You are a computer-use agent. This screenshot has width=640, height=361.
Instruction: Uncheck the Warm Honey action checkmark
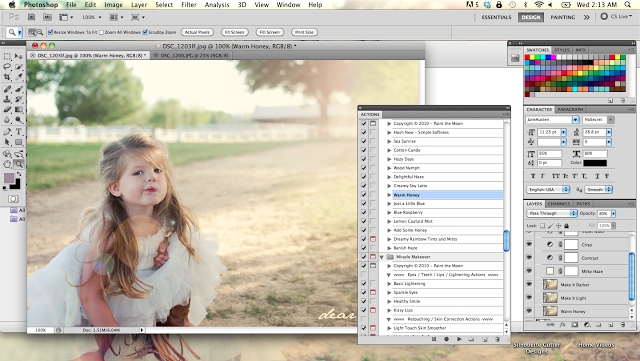pos(364,195)
